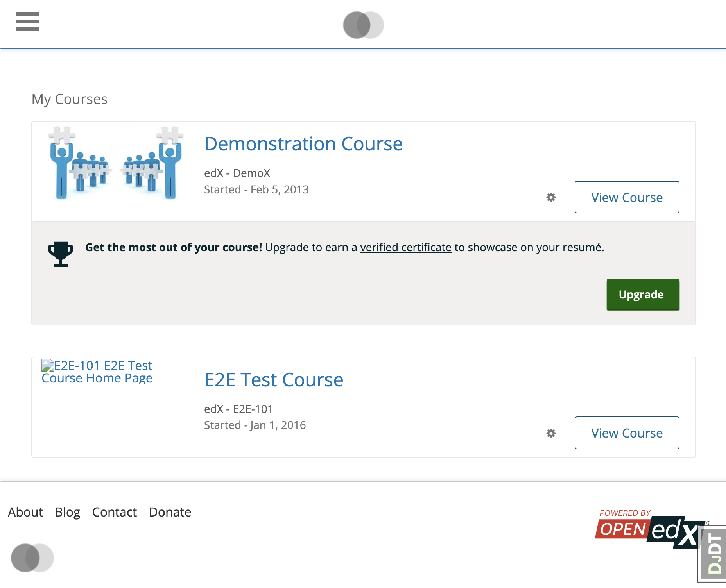Click the Blog footer link

[x=67, y=512]
